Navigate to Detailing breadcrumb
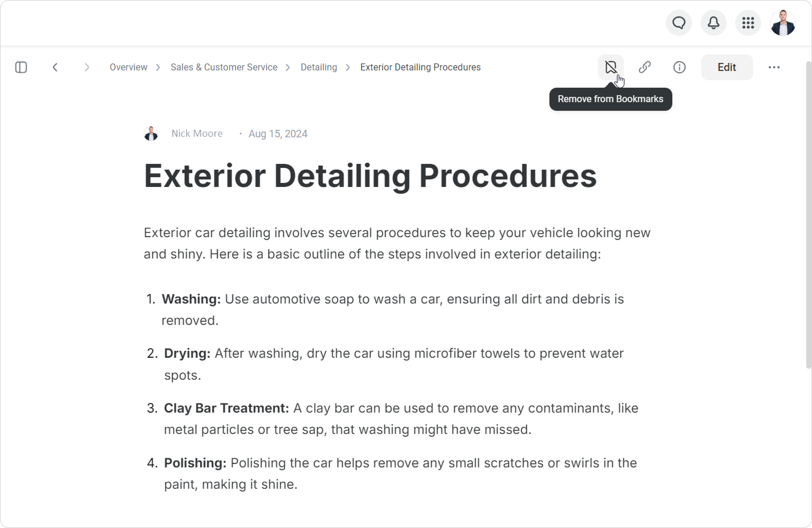 319,67
